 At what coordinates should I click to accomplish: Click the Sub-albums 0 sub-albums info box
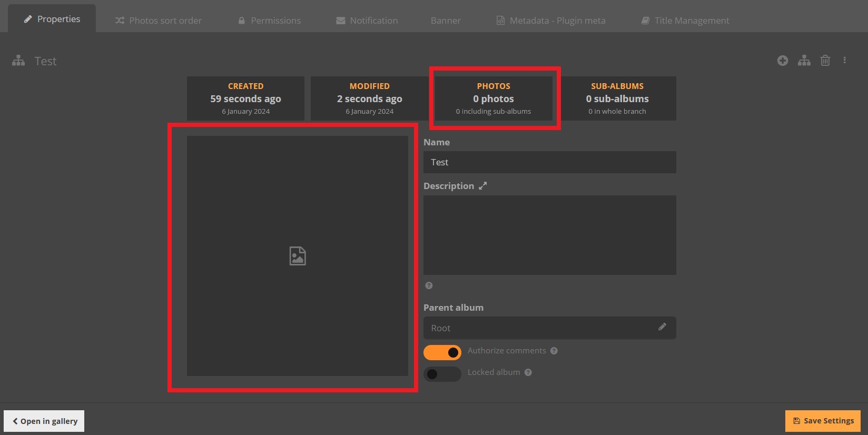[x=617, y=98]
